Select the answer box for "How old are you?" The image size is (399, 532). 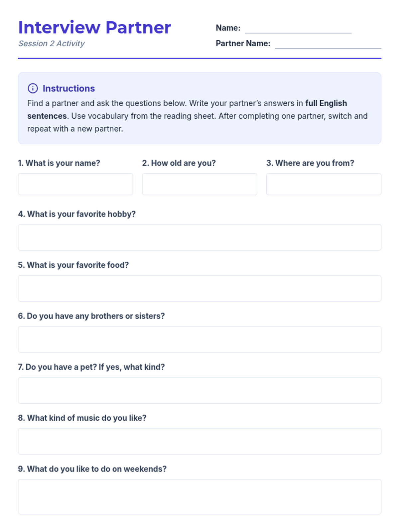(199, 184)
